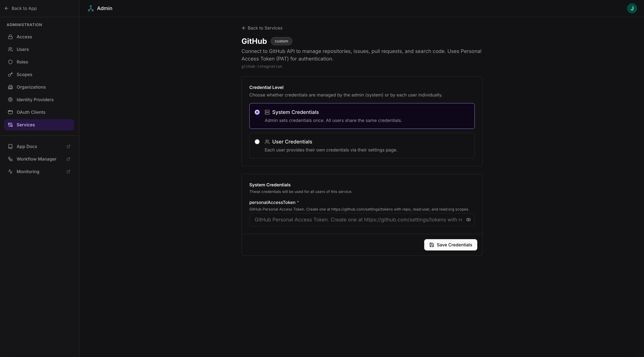Click the github-integration identifier text
Viewport: 644px width, 357px height.
[x=262, y=66]
